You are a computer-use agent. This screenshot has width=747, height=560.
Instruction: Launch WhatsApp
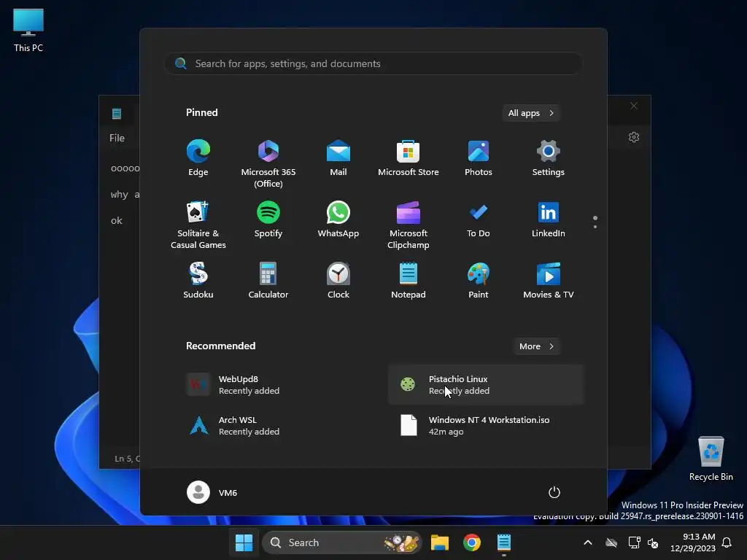coord(338,219)
